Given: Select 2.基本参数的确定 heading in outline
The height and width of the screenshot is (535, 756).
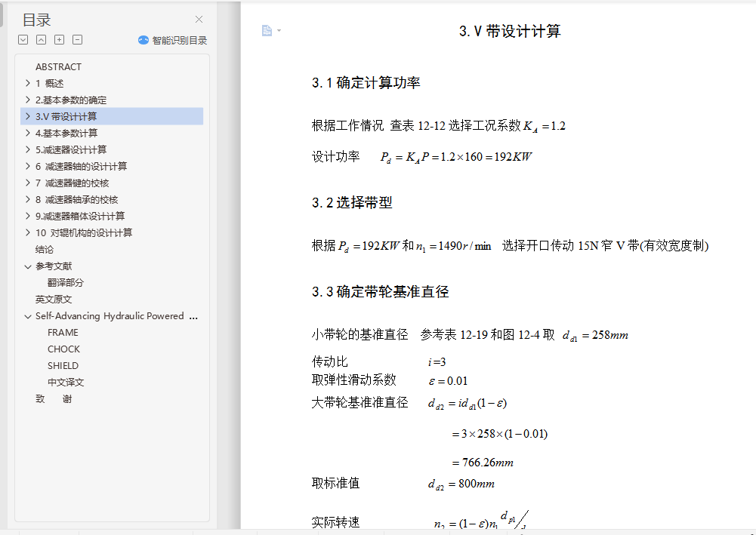Looking at the screenshot, I should [71, 100].
